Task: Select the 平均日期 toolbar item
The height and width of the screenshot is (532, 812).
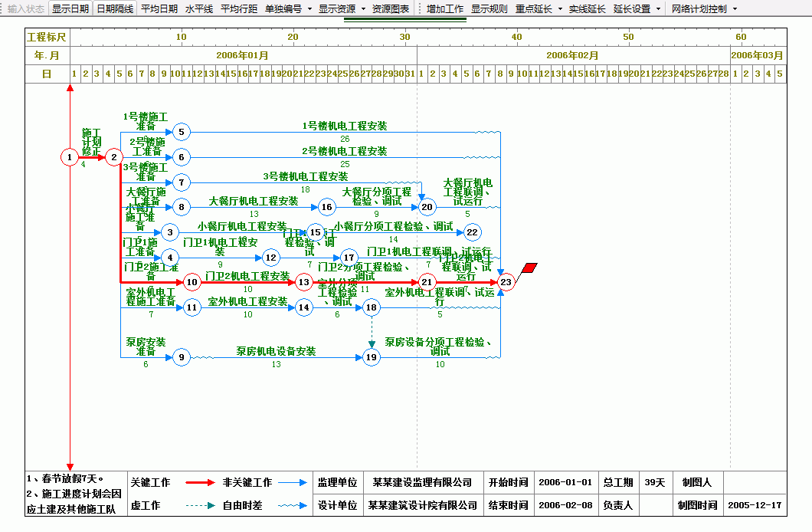Action: (x=159, y=9)
